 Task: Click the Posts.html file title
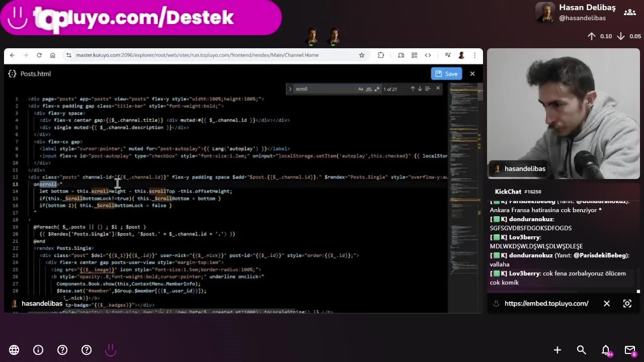[36, 74]
